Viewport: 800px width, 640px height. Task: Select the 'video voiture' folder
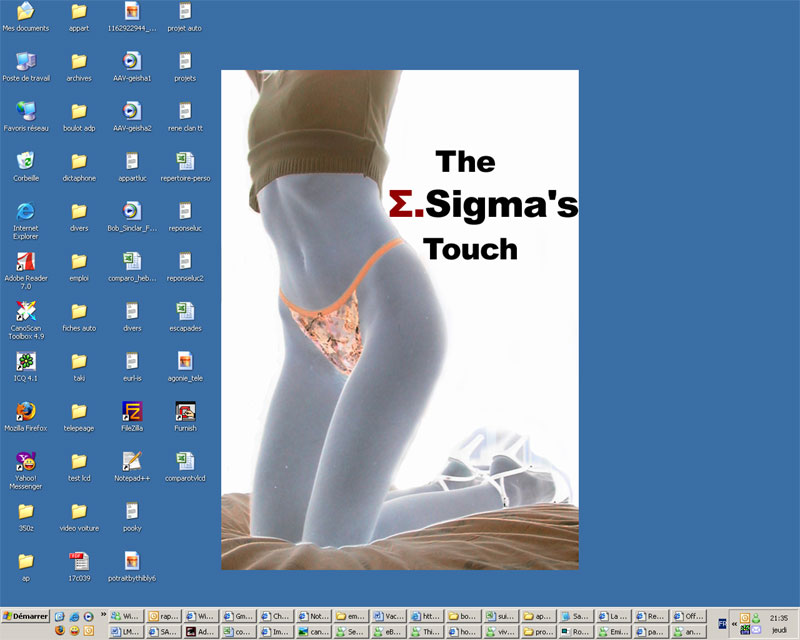[x=79, y=511]
